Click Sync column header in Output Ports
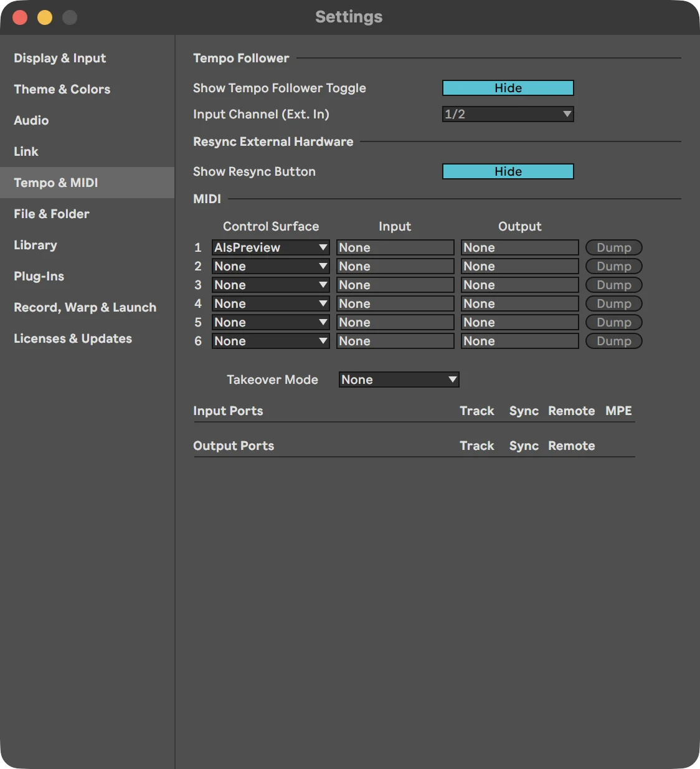The image size is (700, 769). [524, 446]
